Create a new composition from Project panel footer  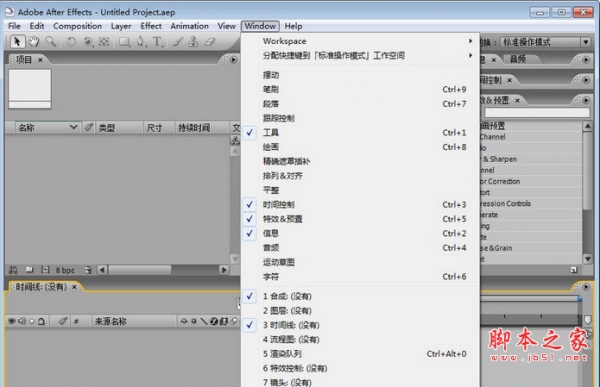coord(45,270)
